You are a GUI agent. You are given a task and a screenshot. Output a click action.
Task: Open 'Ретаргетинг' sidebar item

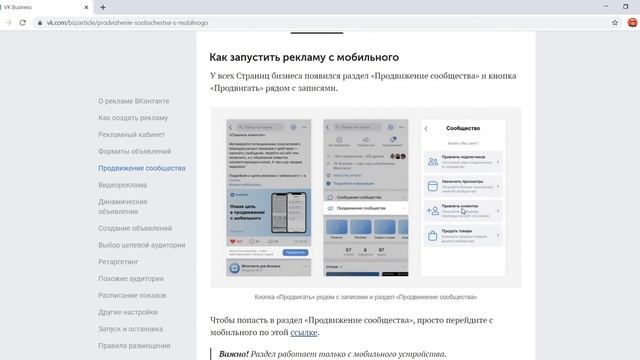coord(118,262)
